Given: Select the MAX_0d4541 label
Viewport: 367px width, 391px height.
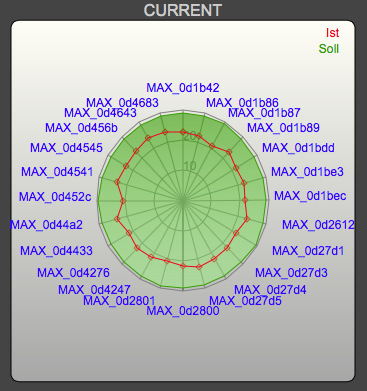Looking at the screenshot, I should [x=57, y=172].
